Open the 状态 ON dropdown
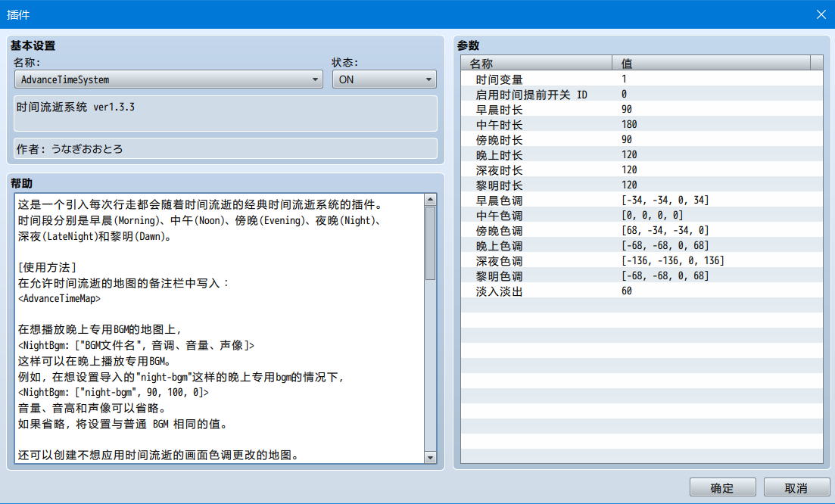 click(384, 79)
